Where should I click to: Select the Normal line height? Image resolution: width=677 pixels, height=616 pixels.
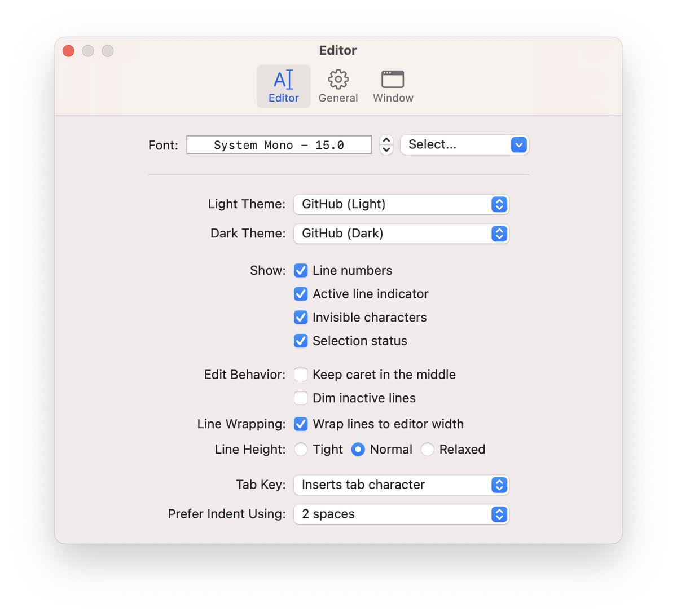pyautogui.click(x=358, y=450)
